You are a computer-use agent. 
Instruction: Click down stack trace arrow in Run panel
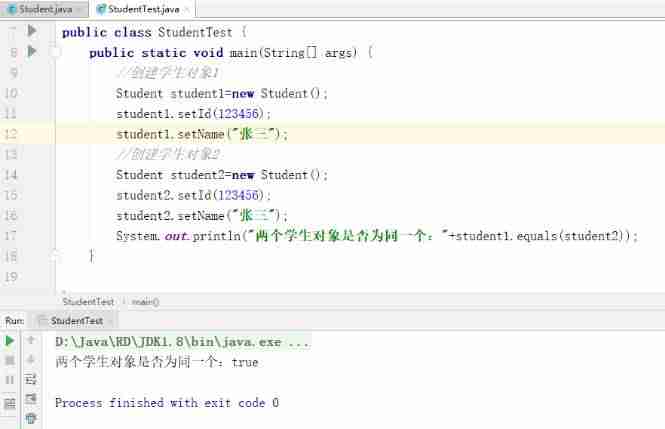point(31,360)
